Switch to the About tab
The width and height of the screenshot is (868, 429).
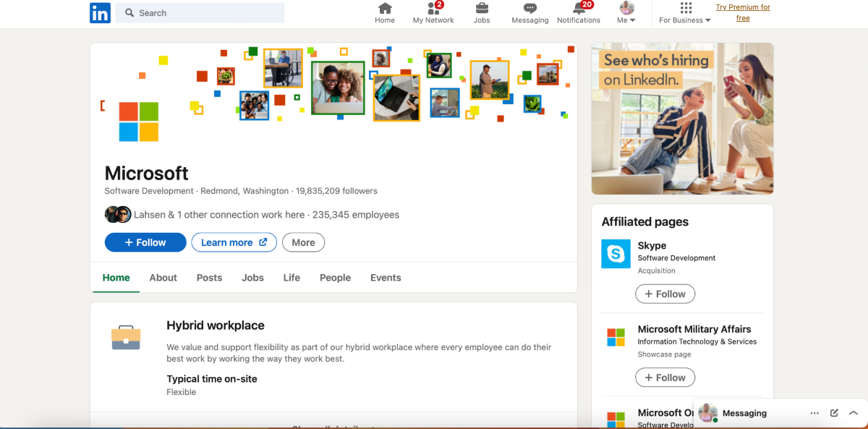(163, 278)
